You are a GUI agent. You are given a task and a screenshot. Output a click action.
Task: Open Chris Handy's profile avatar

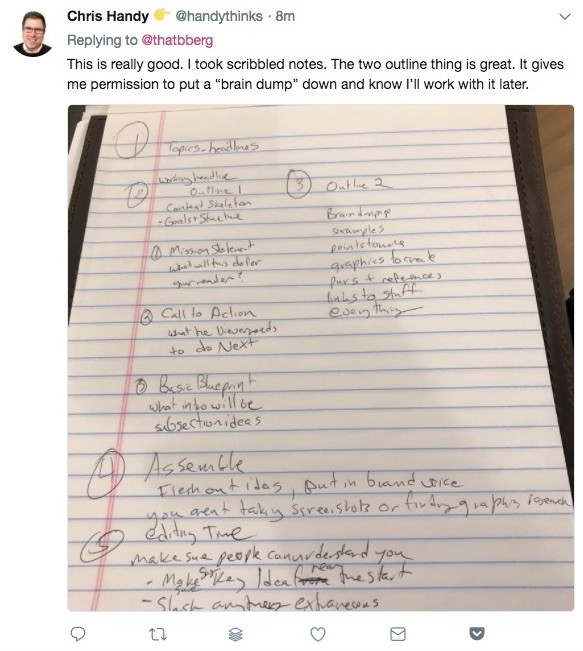[32, 34]
